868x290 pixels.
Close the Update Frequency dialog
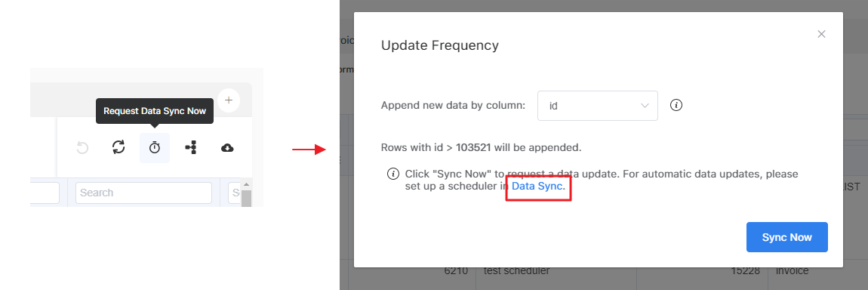tap(821, 34)
